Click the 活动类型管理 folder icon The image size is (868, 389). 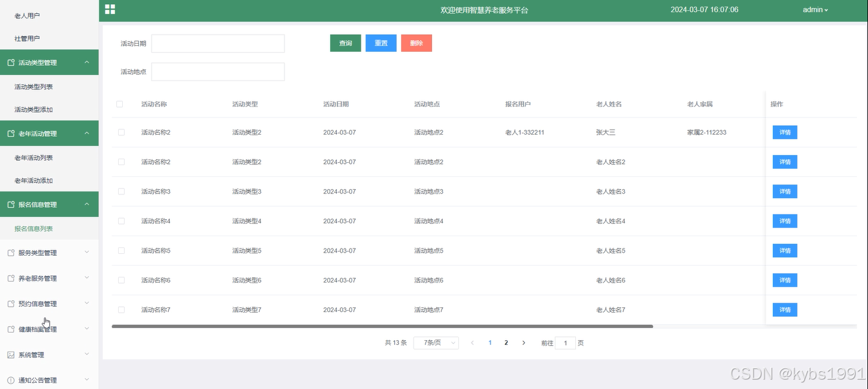click(11, 62)
